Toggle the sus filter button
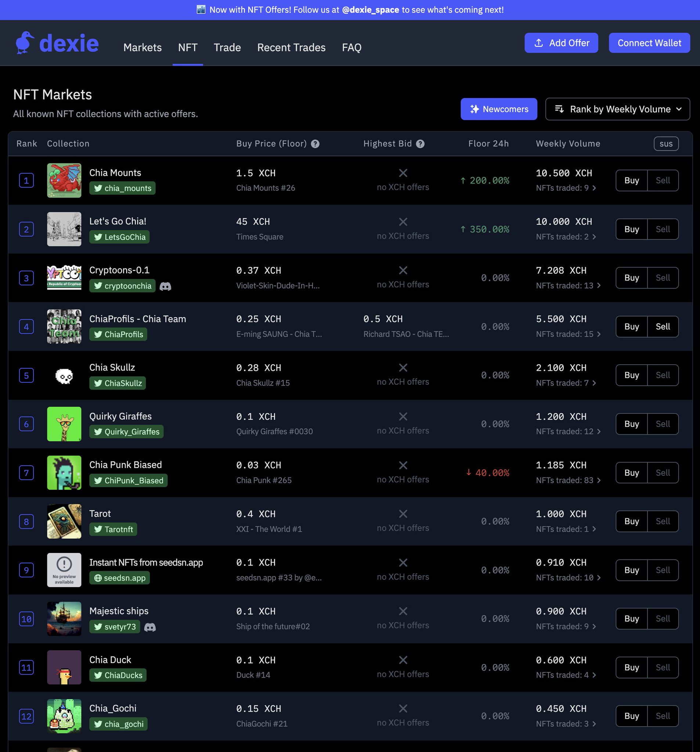Viewport: 700px width, 752px height. click(666, 144)
